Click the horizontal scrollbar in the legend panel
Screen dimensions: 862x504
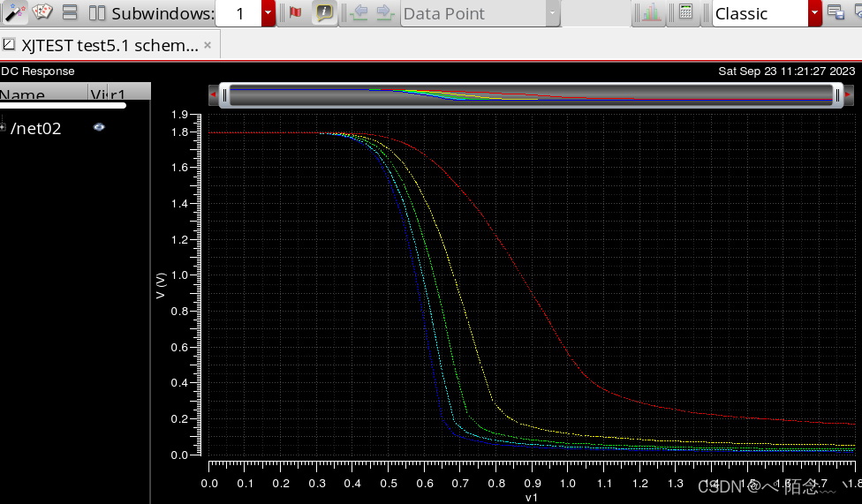tap(63, 105)
